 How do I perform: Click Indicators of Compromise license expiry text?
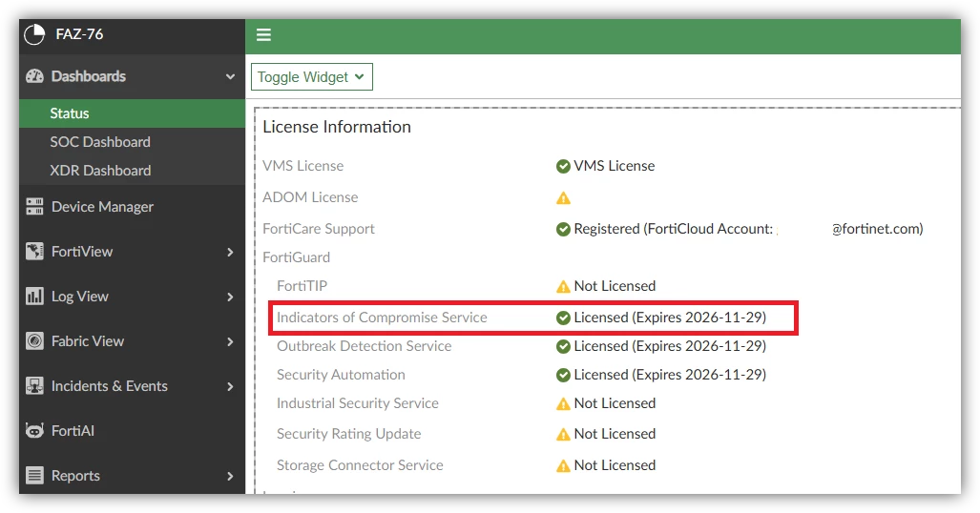[670, 318]
